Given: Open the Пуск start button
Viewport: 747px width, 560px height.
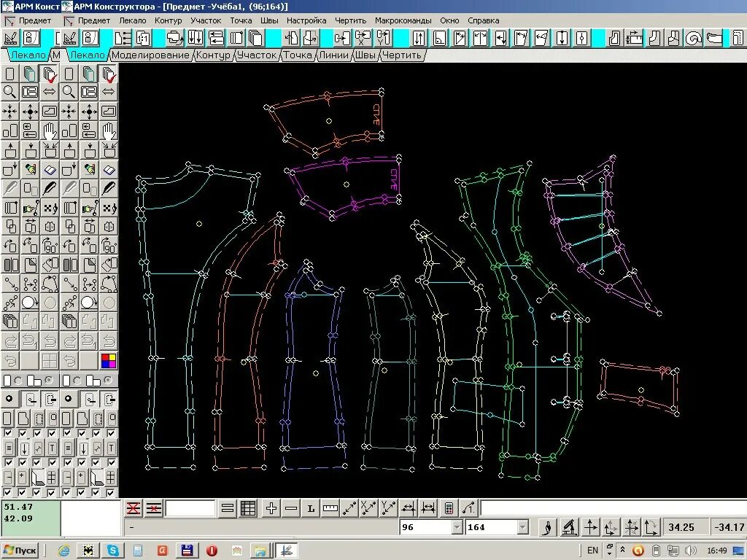Looking at the screenshot, I should 20,551.
